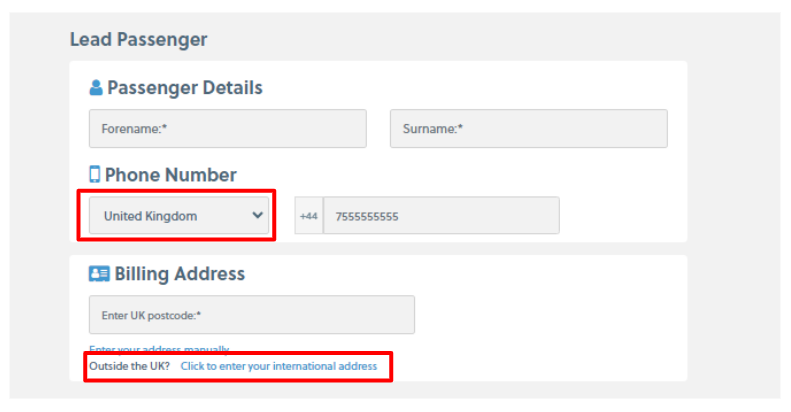Click the Phone Number heading text
Screen dimensions: 791x412
(x=171, y=175)
